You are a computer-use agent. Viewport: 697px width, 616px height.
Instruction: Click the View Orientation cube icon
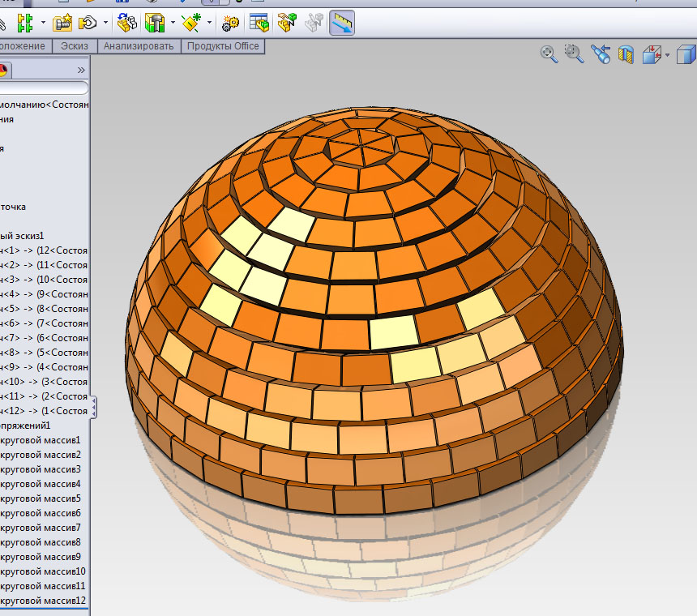click(x=652, y=54)
